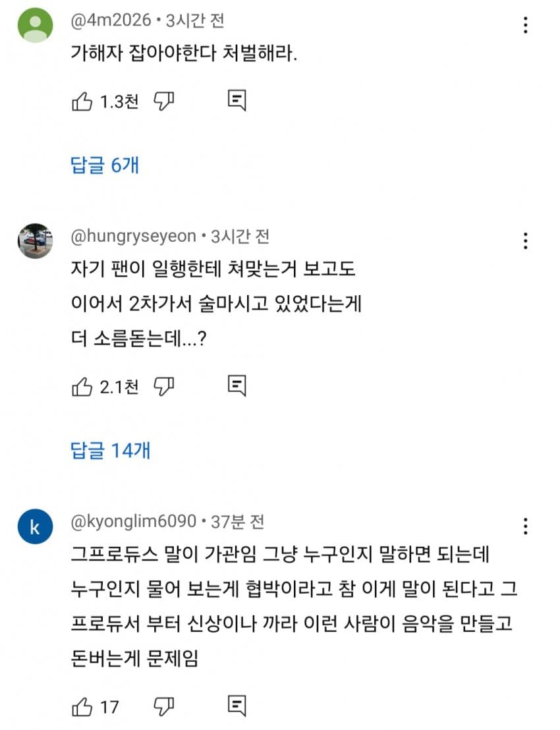Expand the 답글 14개 replies
The width and height of the screenshot is (560, 730).
(x=110, y=451)
